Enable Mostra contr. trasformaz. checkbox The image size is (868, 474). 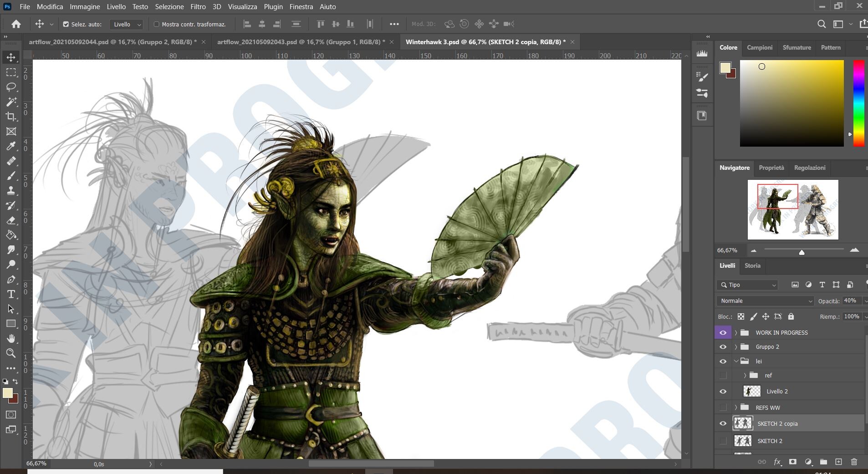tap(156, 24)
